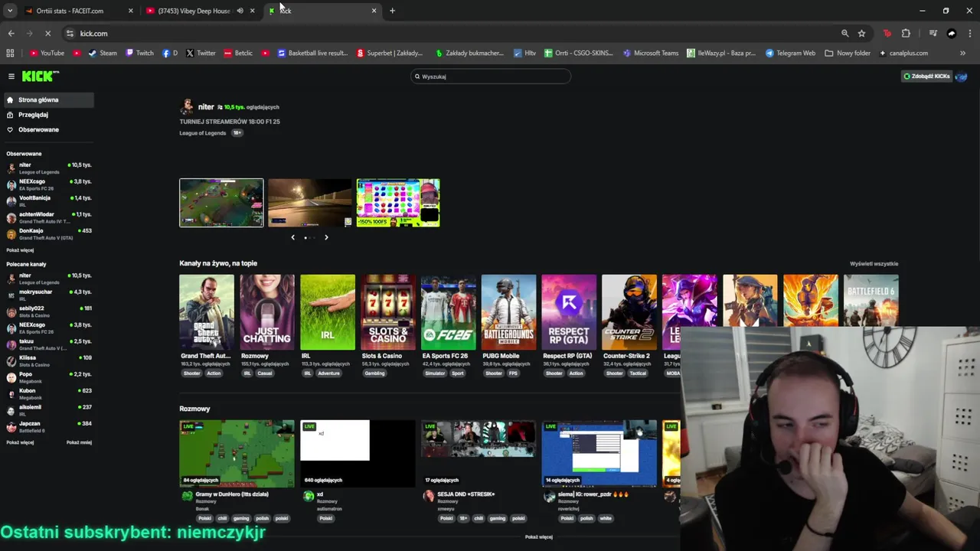Image resolution: width=980 pixels, height=551 pixels.
Task: Open Chrome three-dot menu
Action: [969, 34]
